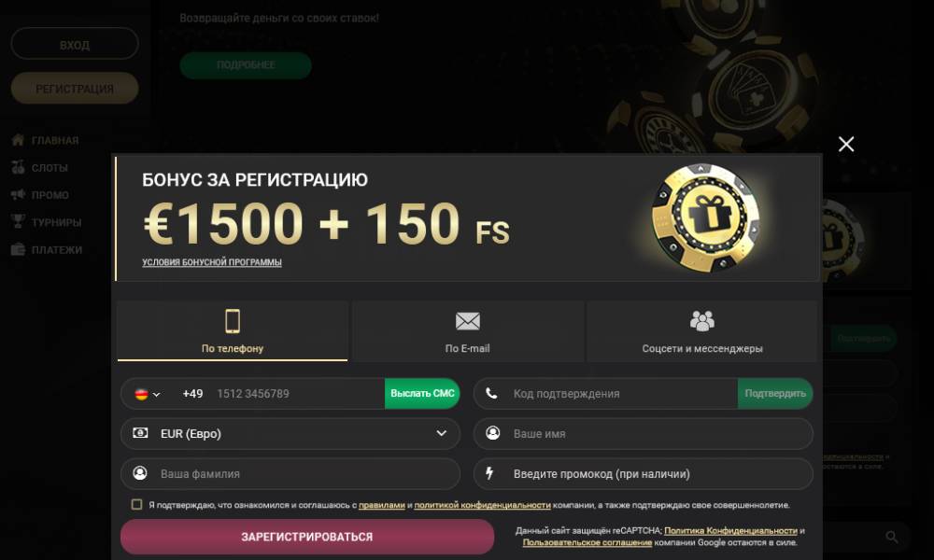
Task: Click the golden gift chip bonus icon
Action: (x=705, y=218)
